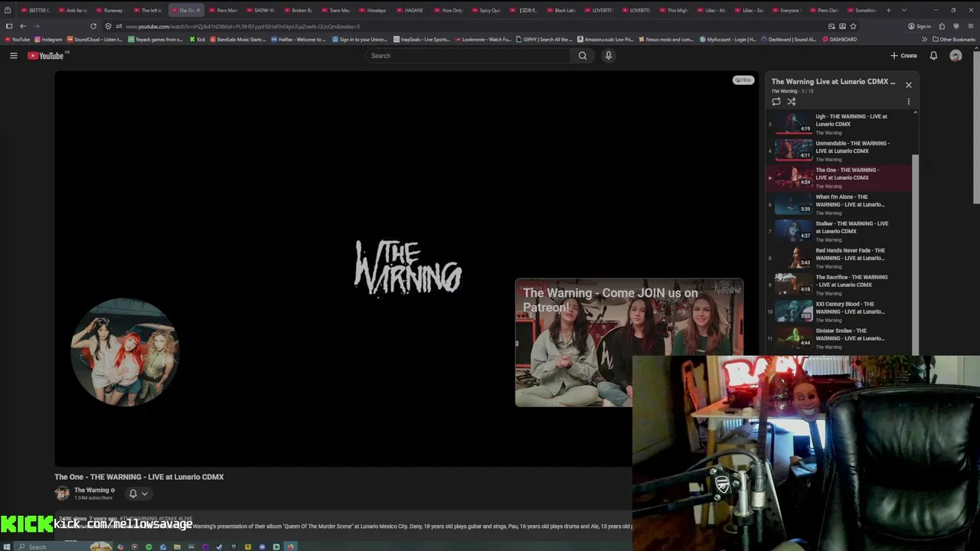
Task: Expand the subscription notification bell dropdown
Action: coord(139,494)
